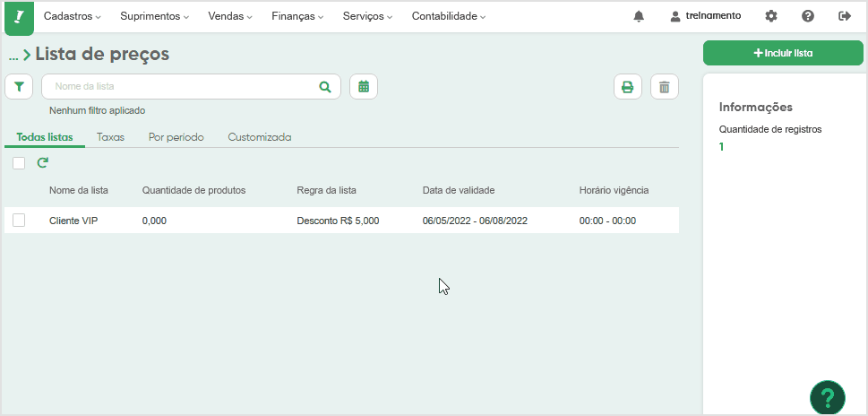Click the Nome da lista column header
Screen dimensions: 868x416
[x=79, y=191]
